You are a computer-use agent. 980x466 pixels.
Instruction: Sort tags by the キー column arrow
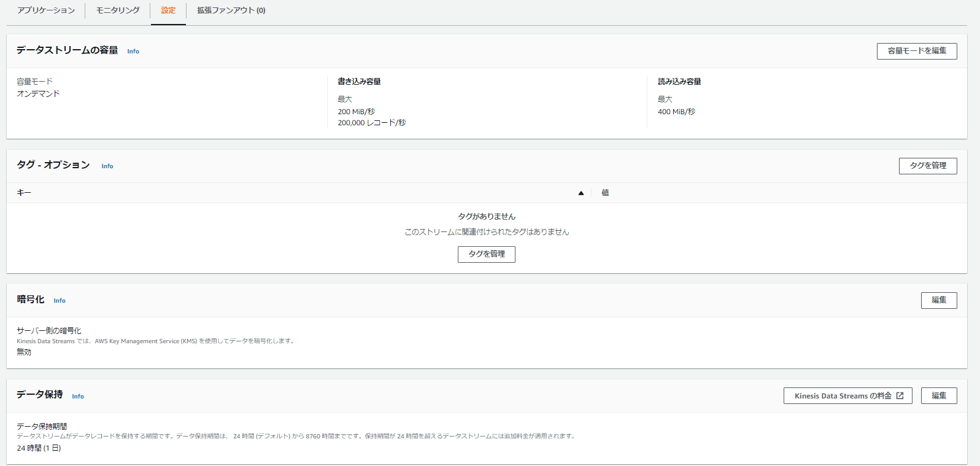[x=581, y=193]
